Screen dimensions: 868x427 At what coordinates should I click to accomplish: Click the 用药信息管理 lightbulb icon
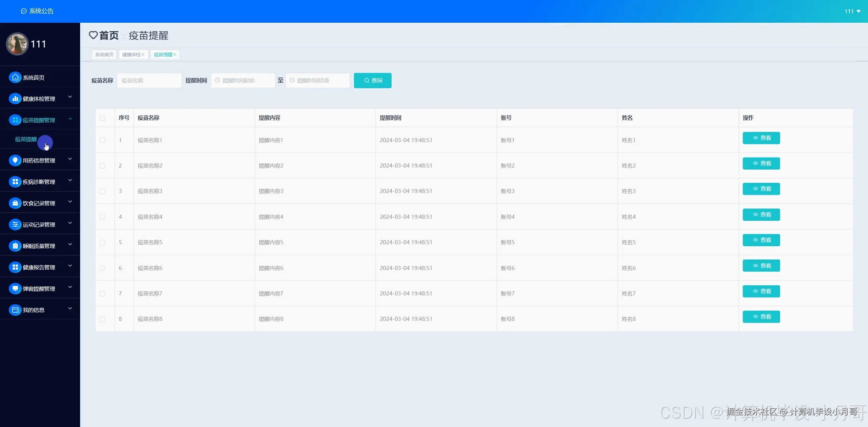15,160
